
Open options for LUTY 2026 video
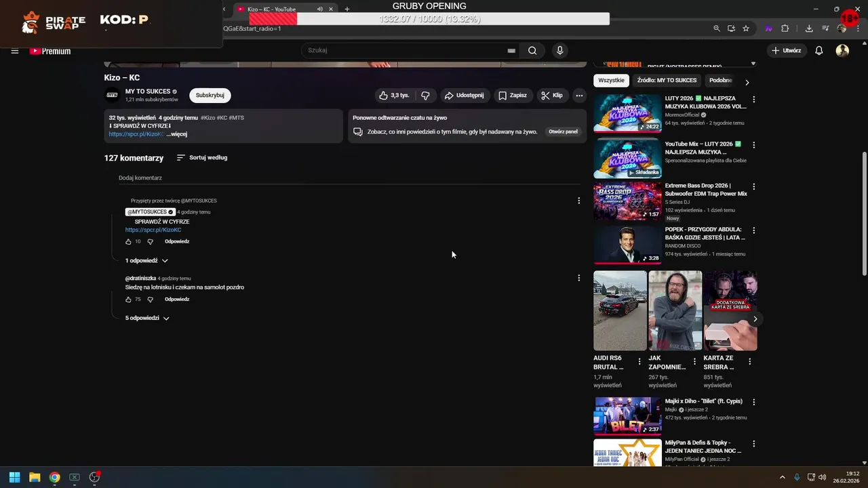coord(753,100)
